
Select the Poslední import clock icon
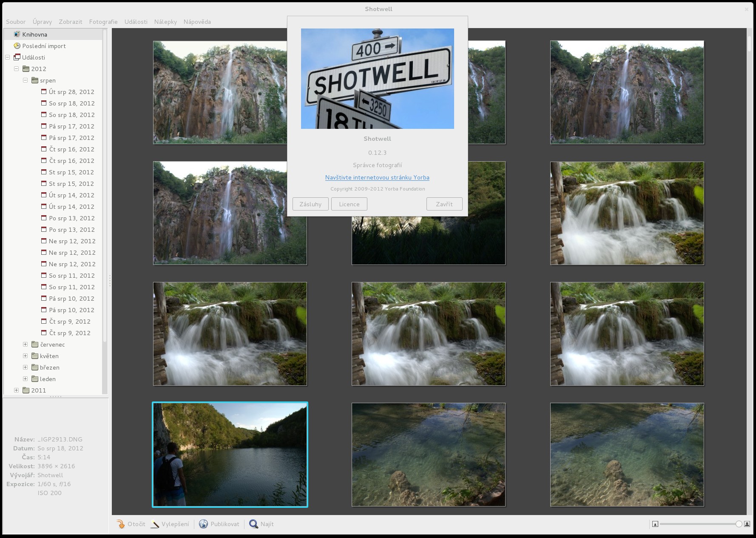click(x=17, y=46)
